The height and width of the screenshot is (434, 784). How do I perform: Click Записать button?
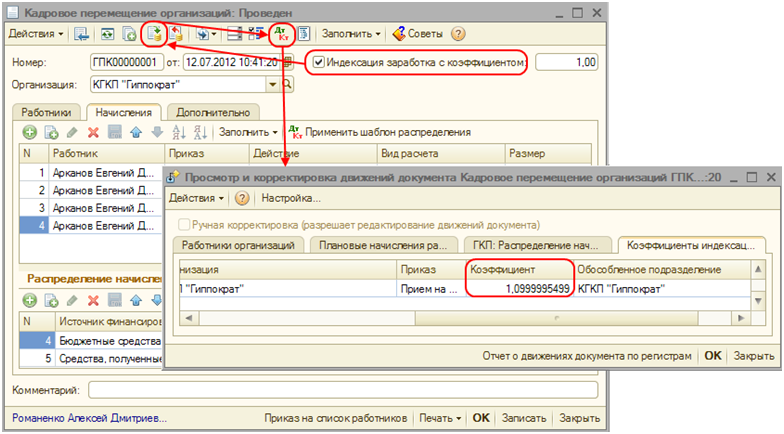524,418
